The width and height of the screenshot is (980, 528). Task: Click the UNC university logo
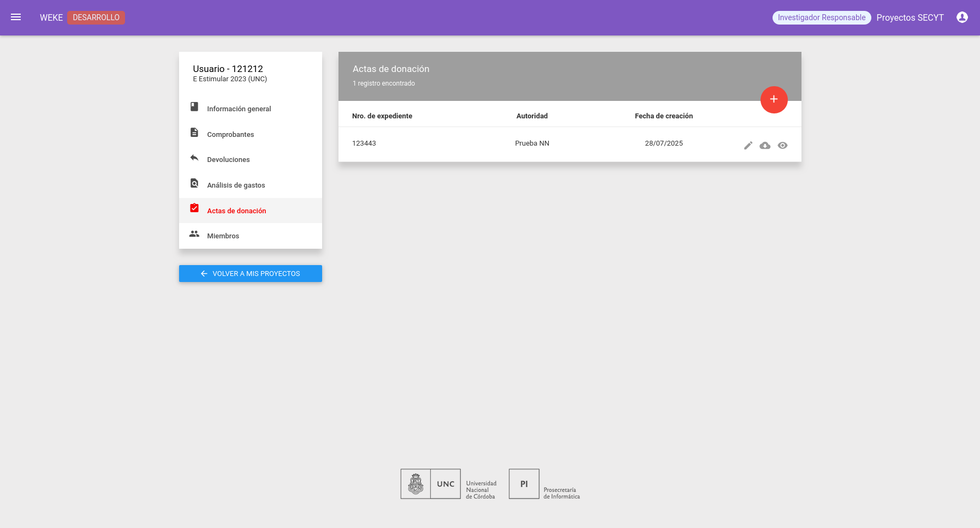[448, 484]
